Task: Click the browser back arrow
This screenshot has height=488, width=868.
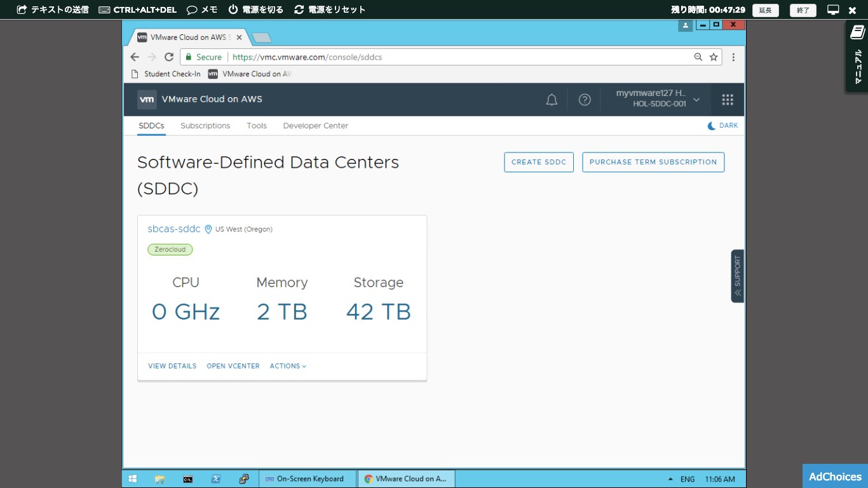Action: coord(135,57)
